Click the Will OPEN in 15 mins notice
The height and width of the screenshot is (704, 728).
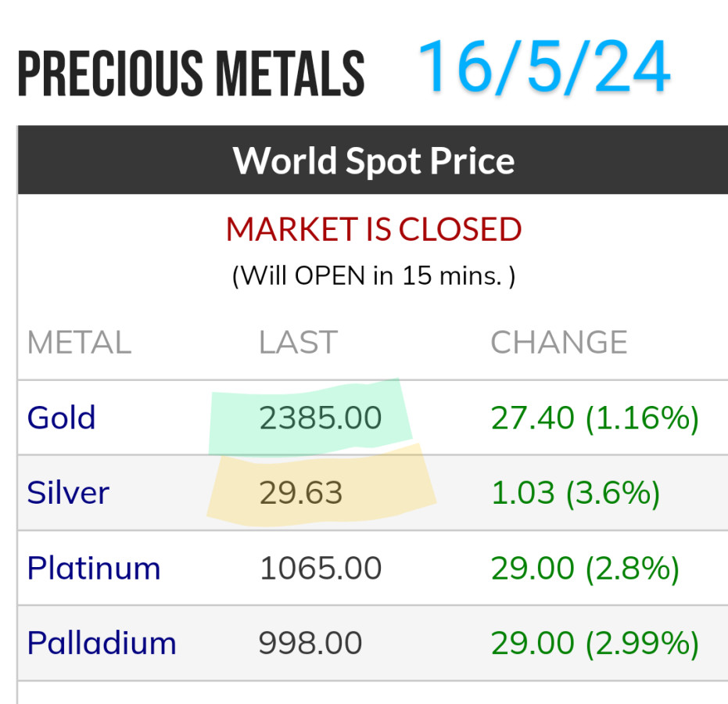374,275
